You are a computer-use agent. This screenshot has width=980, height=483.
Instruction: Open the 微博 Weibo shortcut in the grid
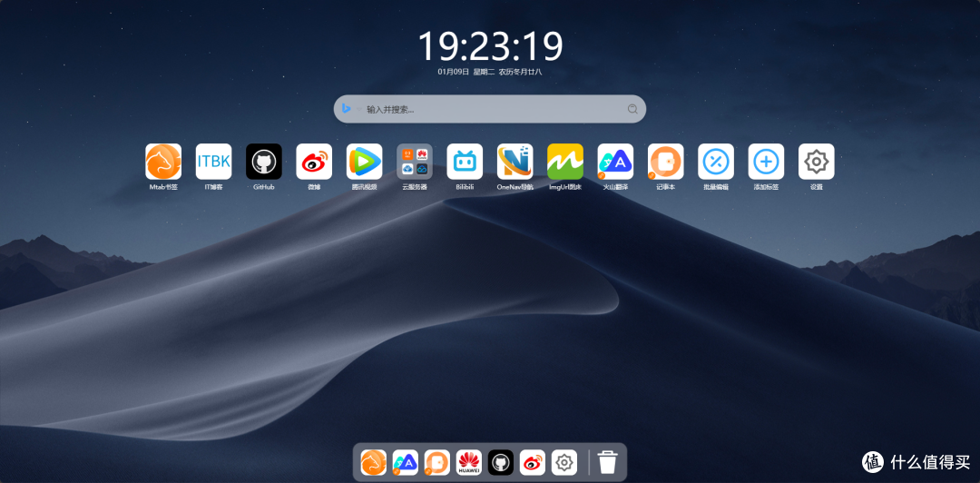click(314, 162)
